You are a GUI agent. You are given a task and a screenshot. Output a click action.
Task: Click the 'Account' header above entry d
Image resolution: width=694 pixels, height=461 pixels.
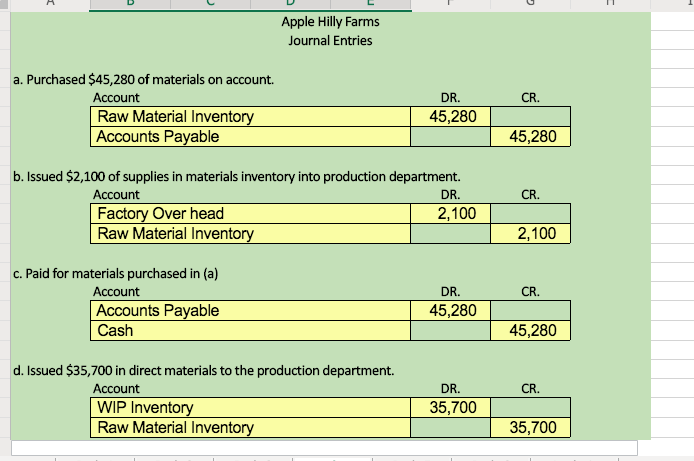(116, 388)
